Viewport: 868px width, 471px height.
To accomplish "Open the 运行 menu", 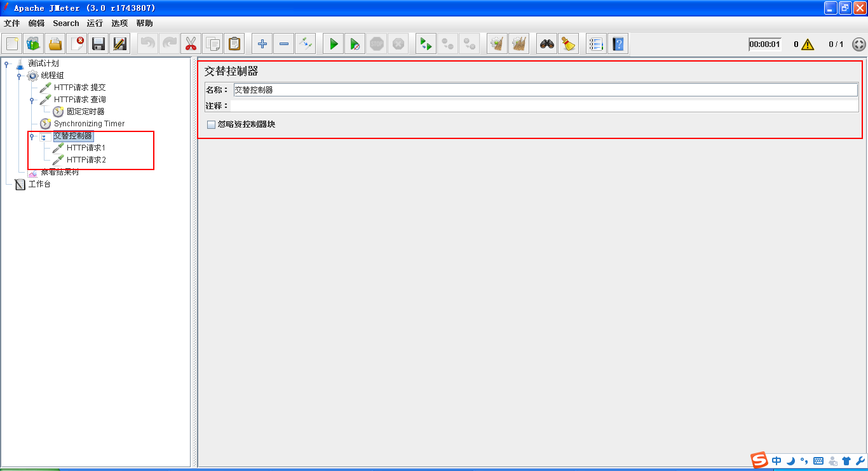I will tap(95, 23).
